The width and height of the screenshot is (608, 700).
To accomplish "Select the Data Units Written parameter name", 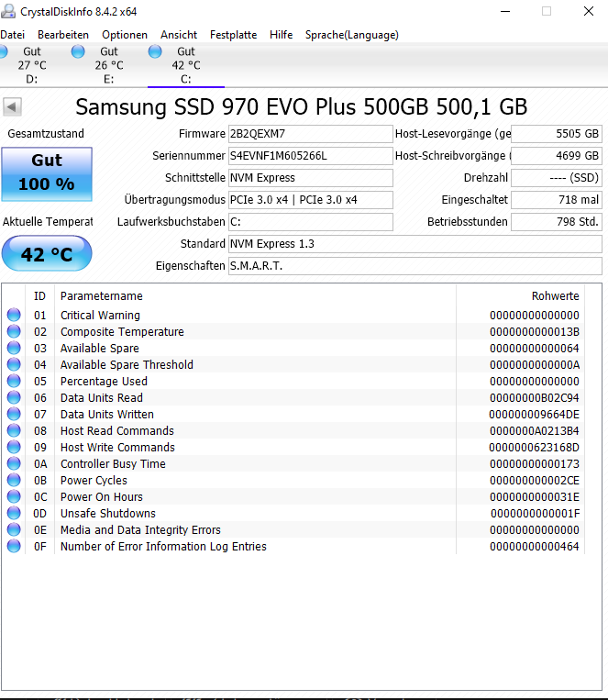I will (x=106, y=415).
